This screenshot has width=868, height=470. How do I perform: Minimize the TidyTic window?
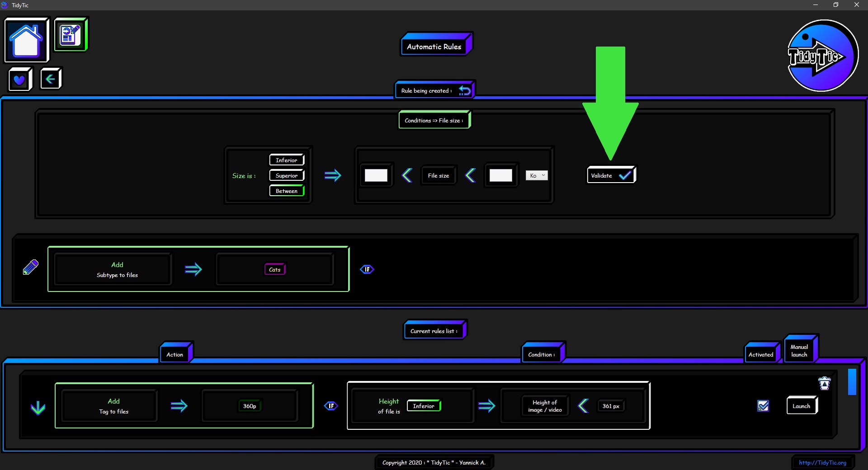[816, 5]
